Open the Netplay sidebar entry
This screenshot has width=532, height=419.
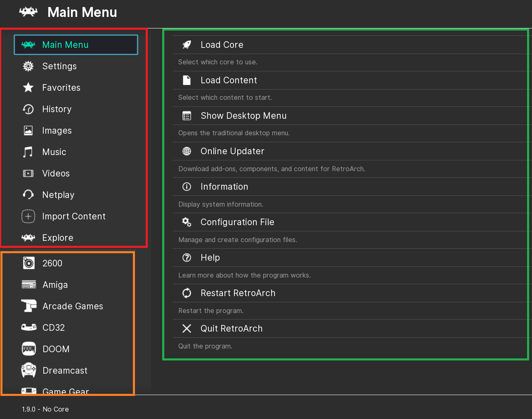click(x=76, y=195)
